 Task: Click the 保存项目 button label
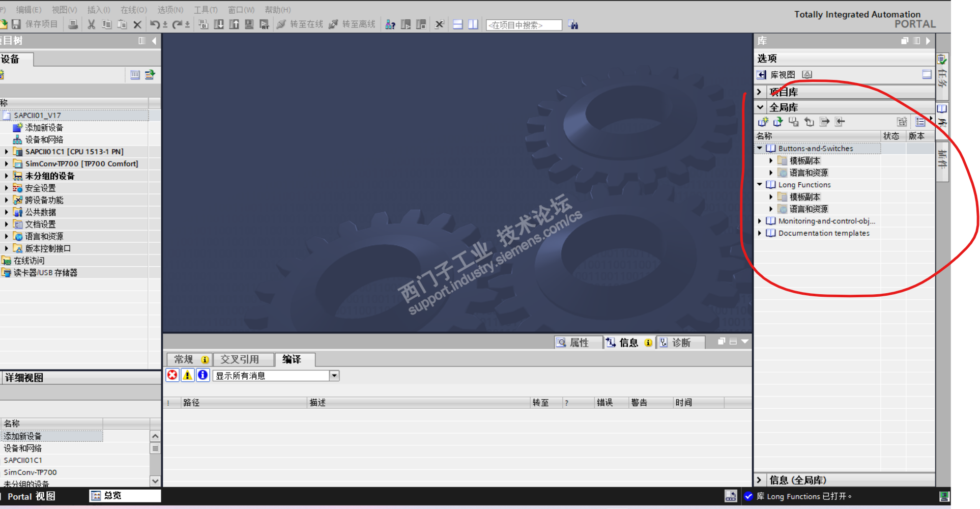pyautogui.click(x=41, y=24)
